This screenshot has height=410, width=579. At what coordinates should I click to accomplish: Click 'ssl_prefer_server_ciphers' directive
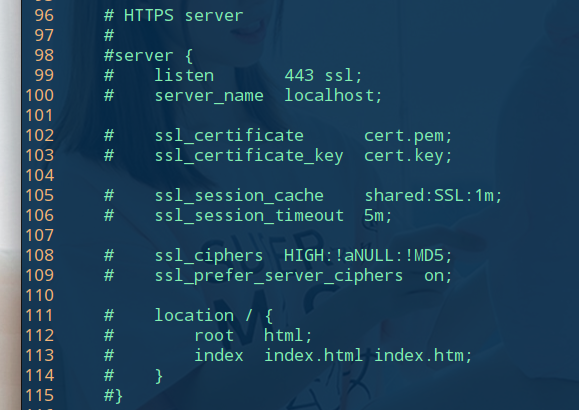pos(278,276)
